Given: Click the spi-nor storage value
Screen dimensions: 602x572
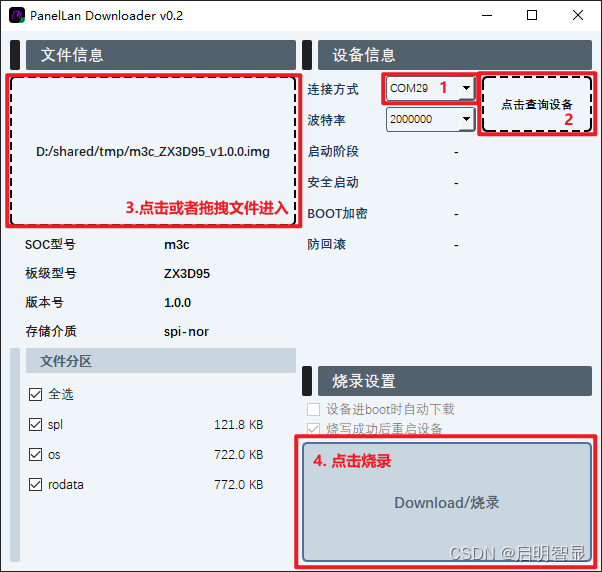Looking at the screenshot, I should pos(186,332).
